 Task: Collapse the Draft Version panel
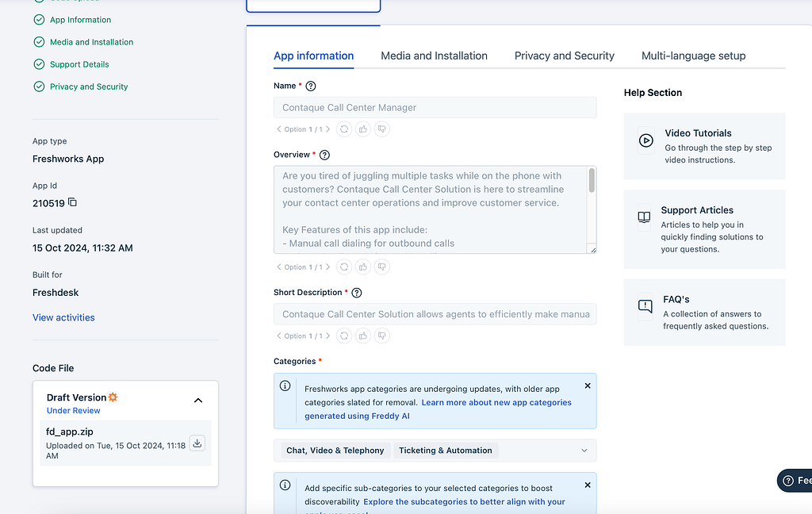pyautogui.click(x=198, y=401)
